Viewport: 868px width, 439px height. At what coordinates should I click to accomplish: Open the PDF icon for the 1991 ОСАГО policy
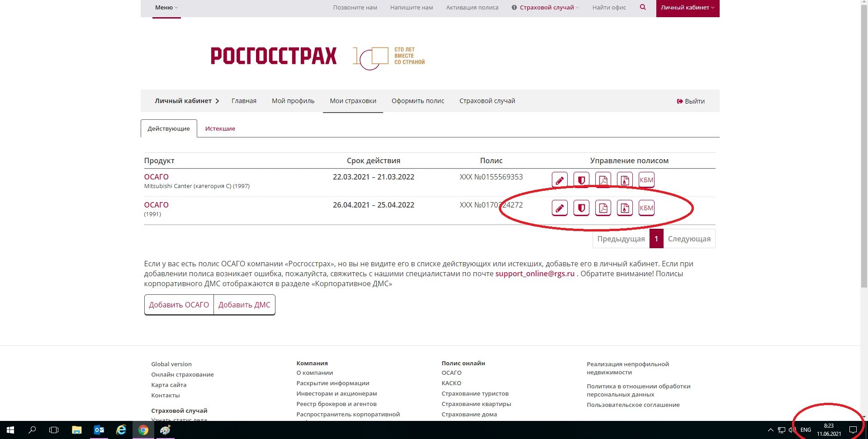pyautogui.click(x=603, y=208)
